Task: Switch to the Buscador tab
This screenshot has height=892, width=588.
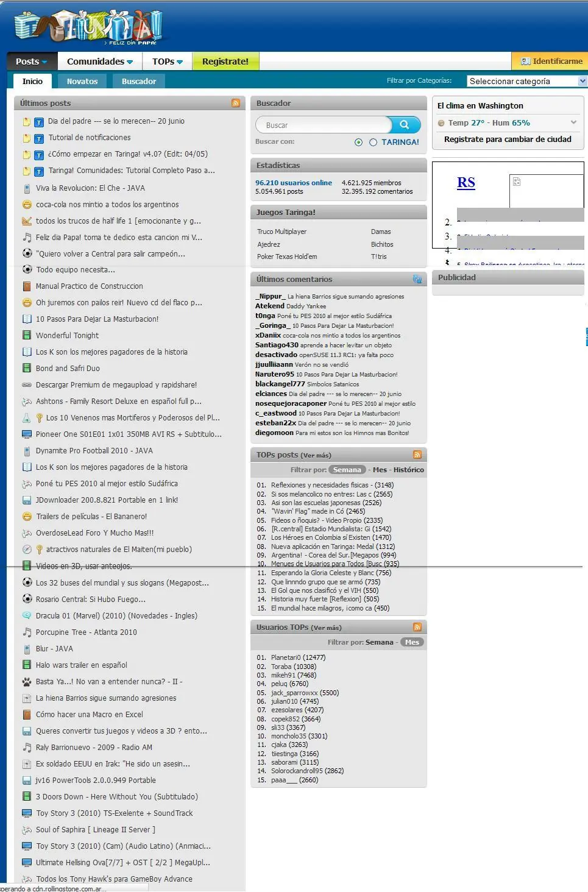Action: pyautogui.click(x=139, y=81)
